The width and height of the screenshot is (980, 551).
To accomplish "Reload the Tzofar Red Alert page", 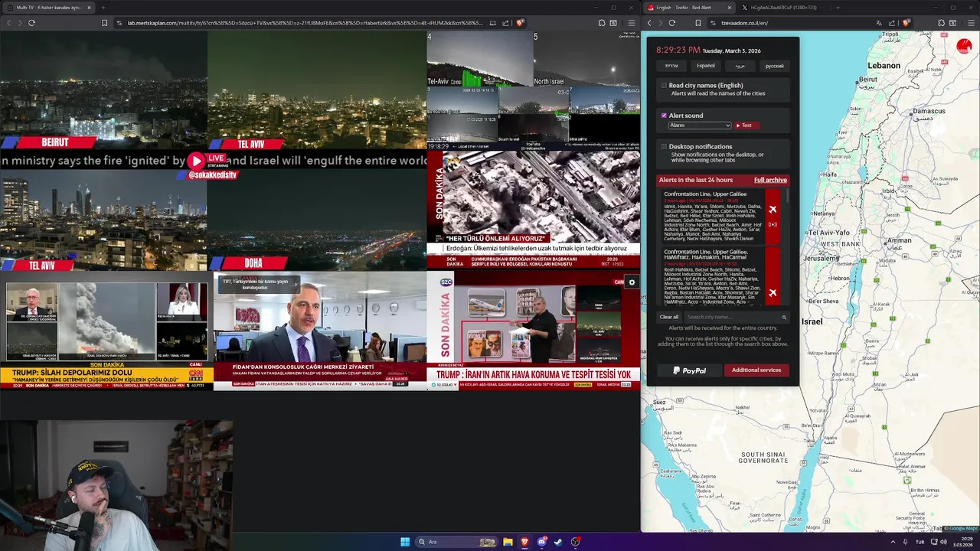I will pyautogui.click(x=672, y=23).
